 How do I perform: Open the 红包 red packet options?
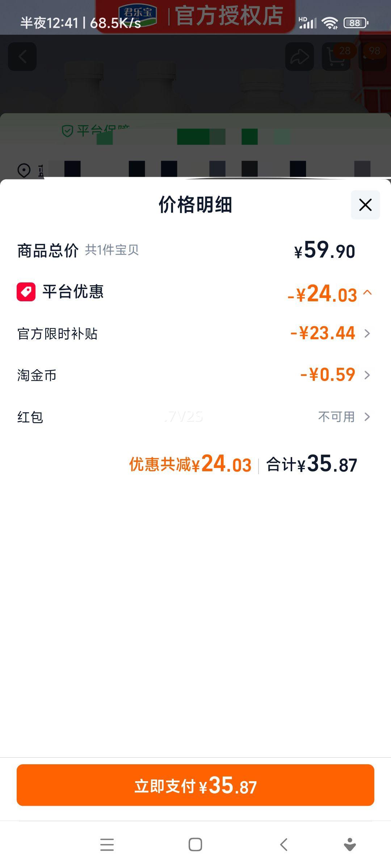(367, 417)
